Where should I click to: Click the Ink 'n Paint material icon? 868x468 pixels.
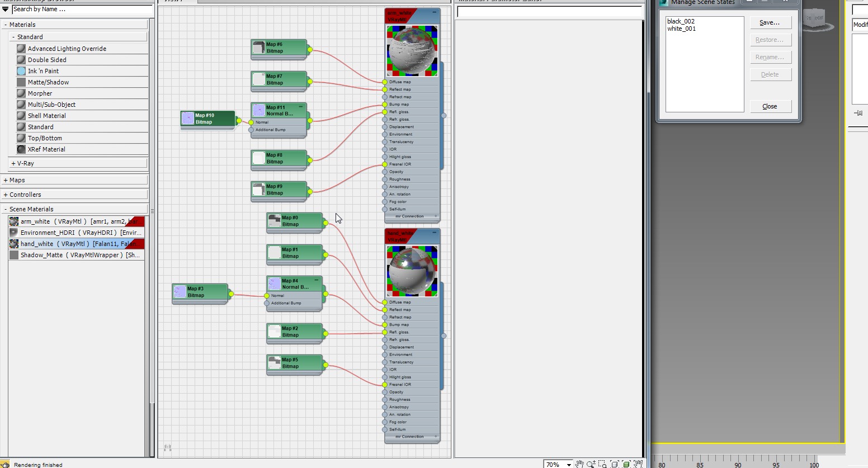[21, 71]
